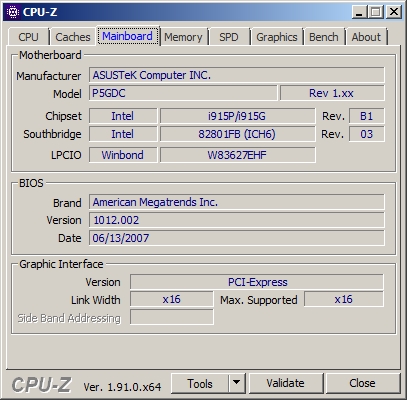407x400 pixels.
Task: Click the southbridge vendor Intel field
Action: tap(123, 134)
